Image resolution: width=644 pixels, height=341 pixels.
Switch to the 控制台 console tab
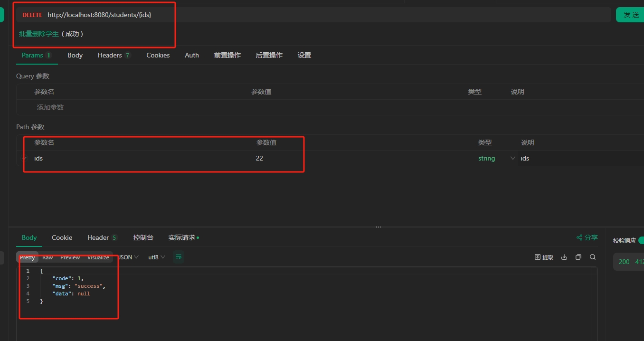click(x=143, y=237)
